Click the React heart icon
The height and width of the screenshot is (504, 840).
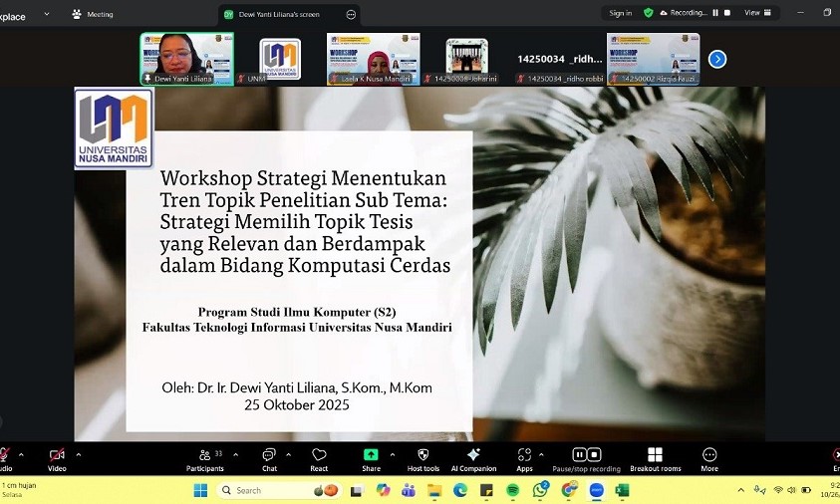319,458
